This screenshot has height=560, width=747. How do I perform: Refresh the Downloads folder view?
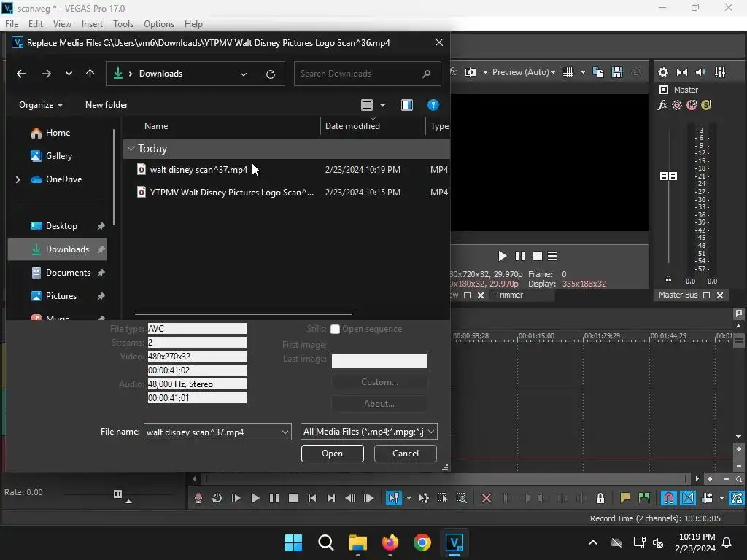tap(270, 74)
